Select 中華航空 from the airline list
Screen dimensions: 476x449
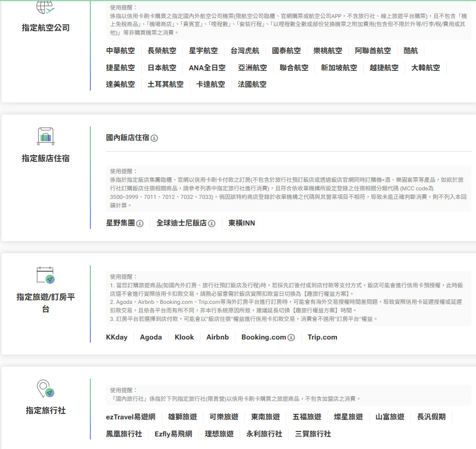(121, 51)
